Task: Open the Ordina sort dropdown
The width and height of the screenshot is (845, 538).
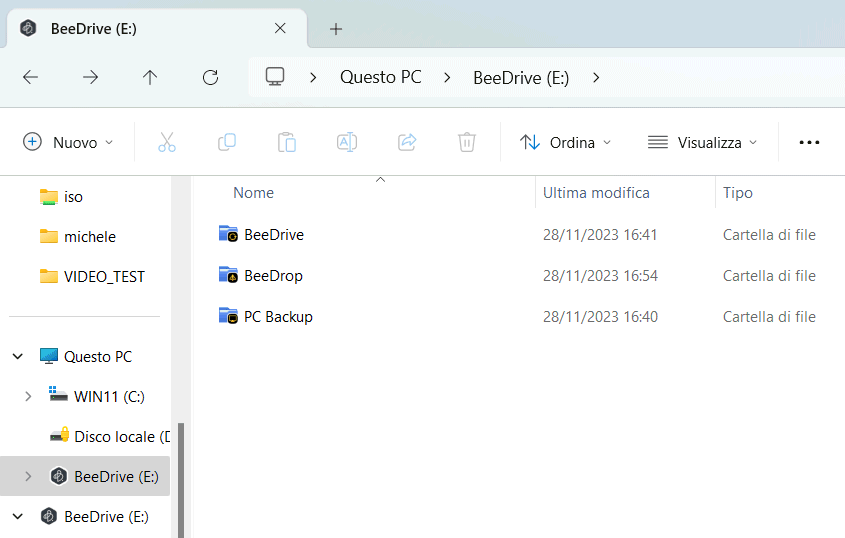Action: point(566,142)
